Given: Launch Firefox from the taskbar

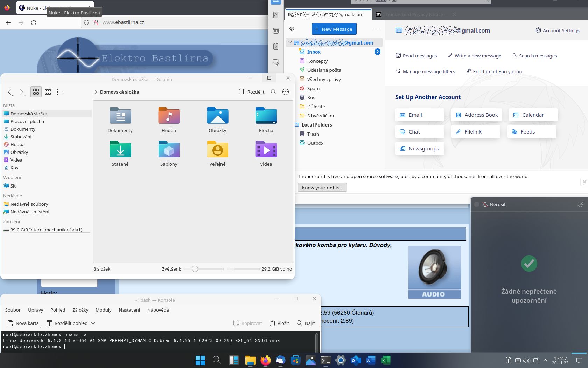Looking at the screenshot, I should coord(266,360).
